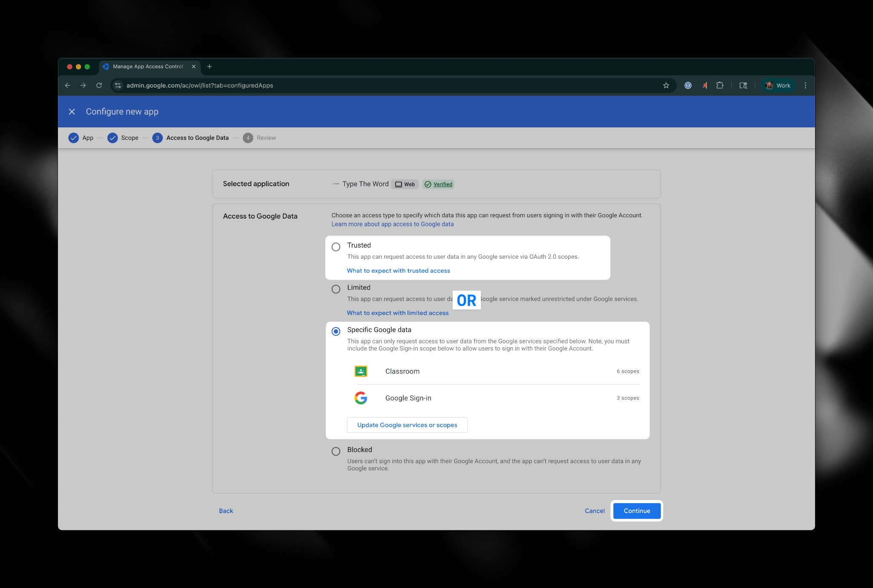Bookmark this page with the star
Screen dimensions: 873x588
point(666,86)
